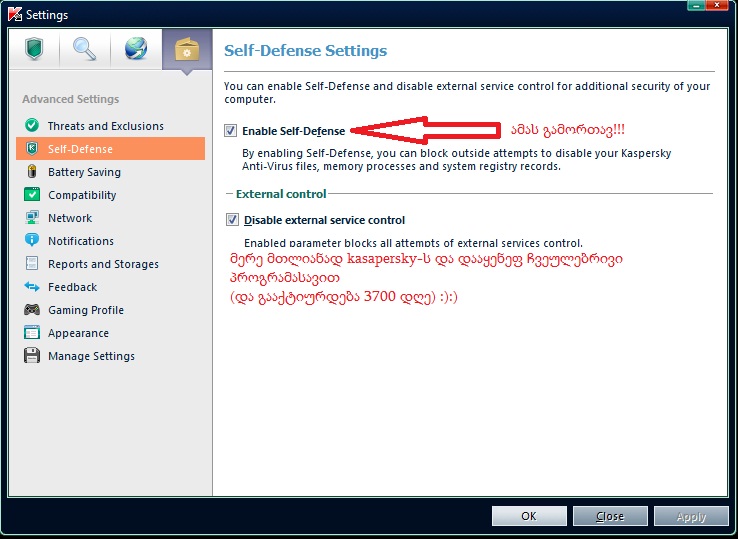Click the Apply button
The height and width of the screenshot is (539, 738).
coord(691,516)
